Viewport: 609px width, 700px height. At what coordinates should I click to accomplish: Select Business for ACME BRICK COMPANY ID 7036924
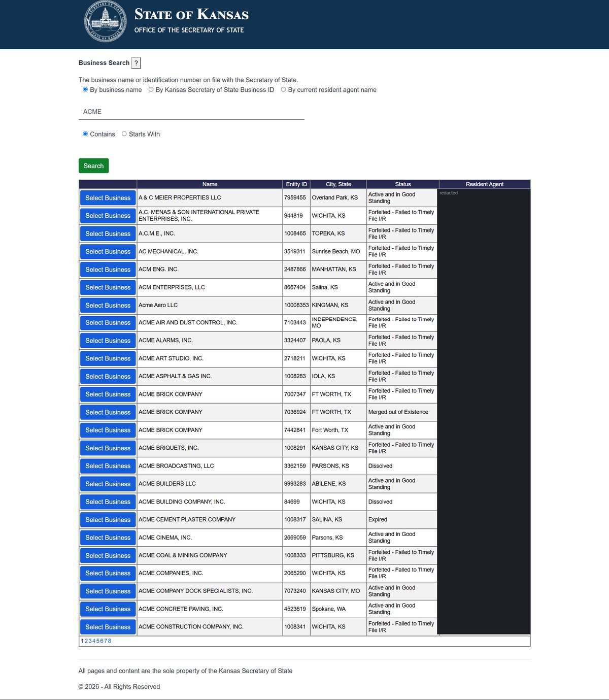(x=108, y=412)
